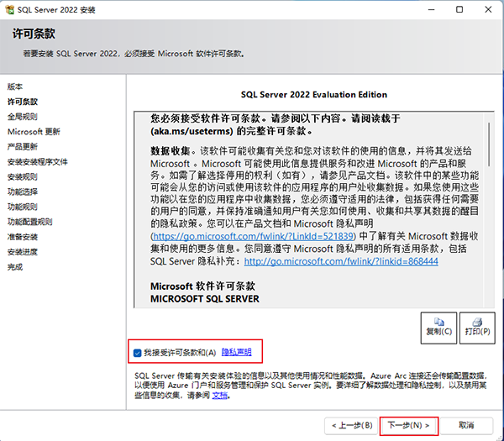The image size is (504, 441).
Task: Click the SQL Server 2022 Evaluation Edition heading
Action: [x=314, y=94]
